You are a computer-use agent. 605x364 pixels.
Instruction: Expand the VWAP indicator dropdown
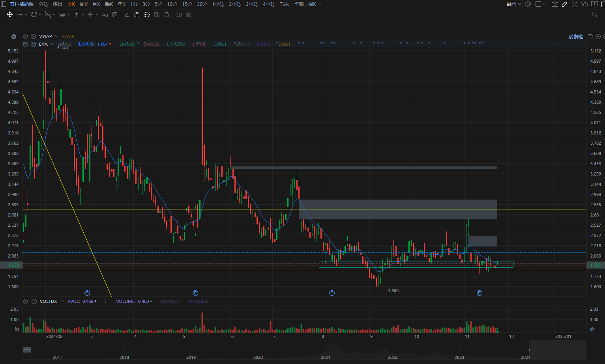(x=57, y=36)
